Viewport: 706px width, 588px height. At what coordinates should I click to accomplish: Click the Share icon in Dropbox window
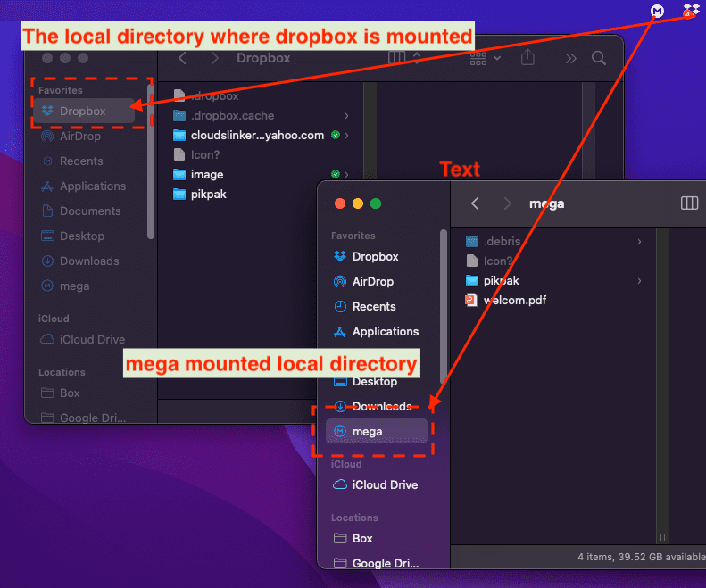tap(527, 58)
